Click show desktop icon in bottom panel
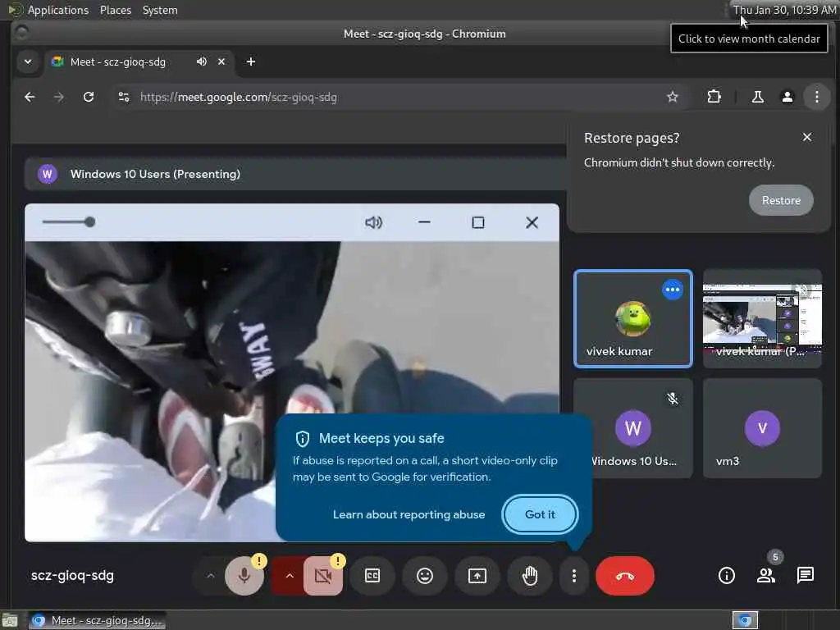 pyautogui.click(x=10, y=620)
